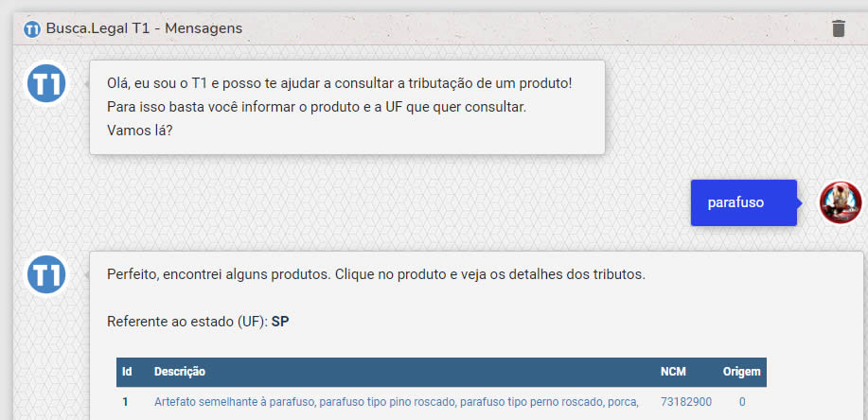
Task: Click the Origem value 0 in row one
Action: 742,402
